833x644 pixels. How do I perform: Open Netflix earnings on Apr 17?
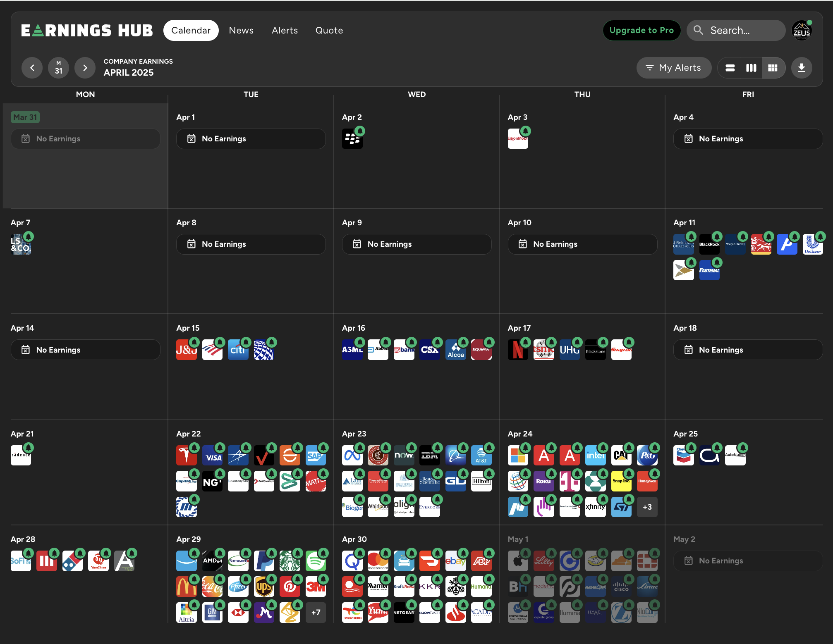tap(518, 350)
